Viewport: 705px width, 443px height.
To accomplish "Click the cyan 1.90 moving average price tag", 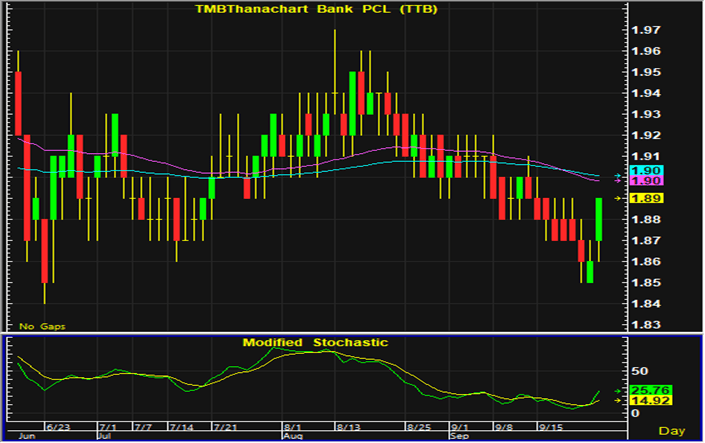I will 641,171.
